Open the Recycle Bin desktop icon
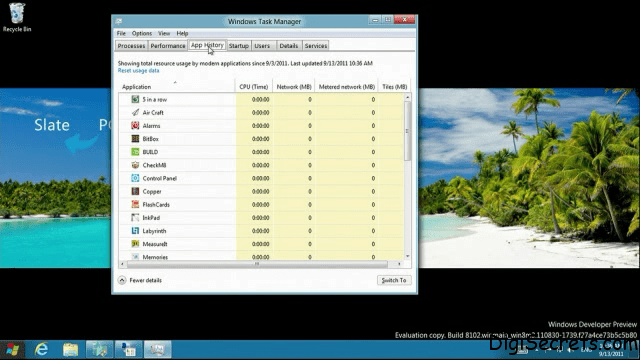The width and height of the screenshot is (640, 360). pyautogui.click(x=17, y=17)
